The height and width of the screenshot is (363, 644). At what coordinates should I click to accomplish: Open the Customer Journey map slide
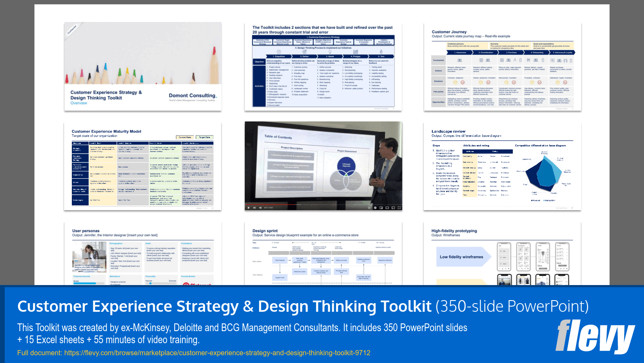click(502, 66)
